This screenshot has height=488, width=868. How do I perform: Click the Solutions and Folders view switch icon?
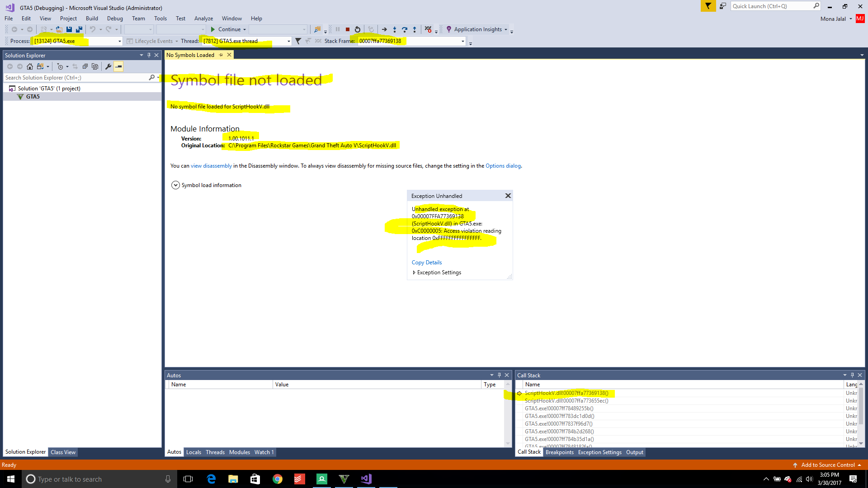(x=40, y=66)
